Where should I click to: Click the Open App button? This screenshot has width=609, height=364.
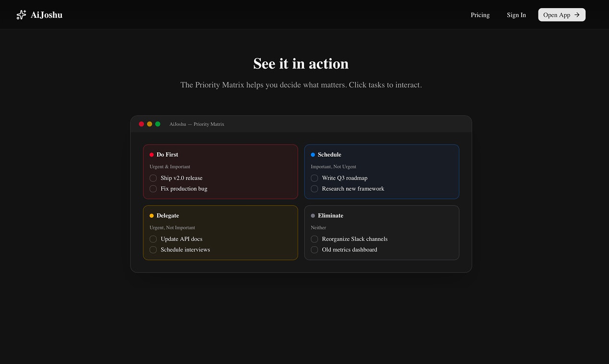(x=562, y=15)
